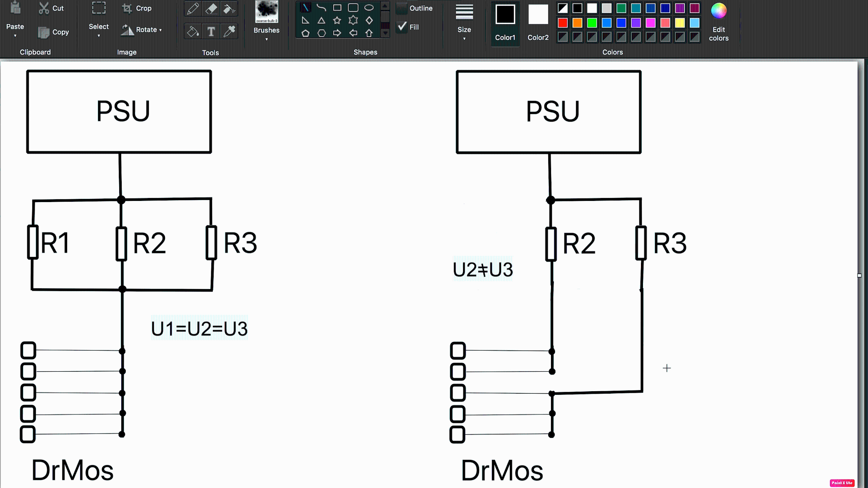Choose the Fill bucket tool
The image size is (868, 488).
pos(193,31)
